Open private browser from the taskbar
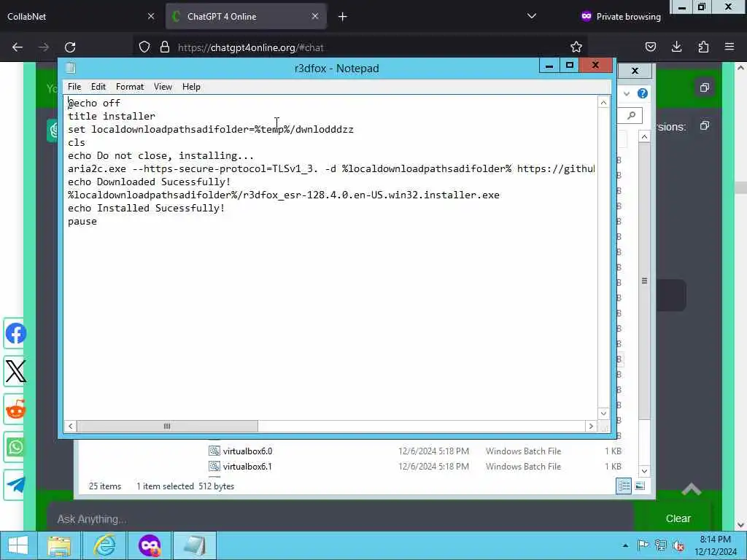 point(150,545)
